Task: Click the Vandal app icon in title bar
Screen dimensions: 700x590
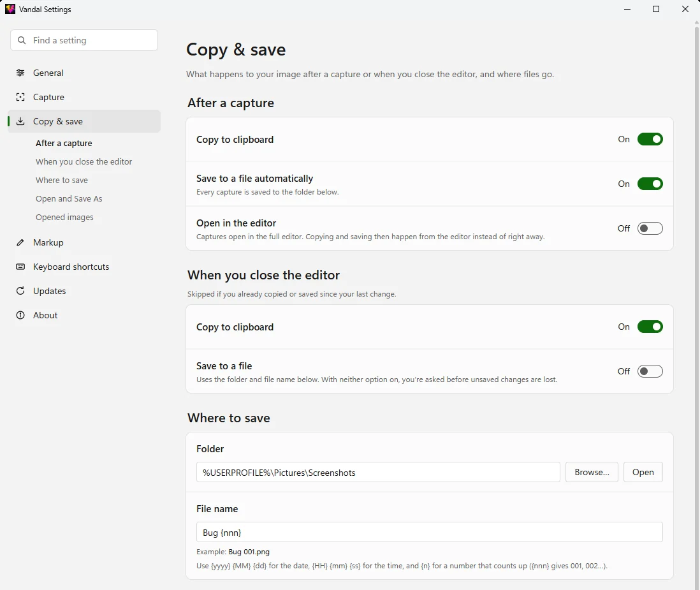Action: (10, 9)
